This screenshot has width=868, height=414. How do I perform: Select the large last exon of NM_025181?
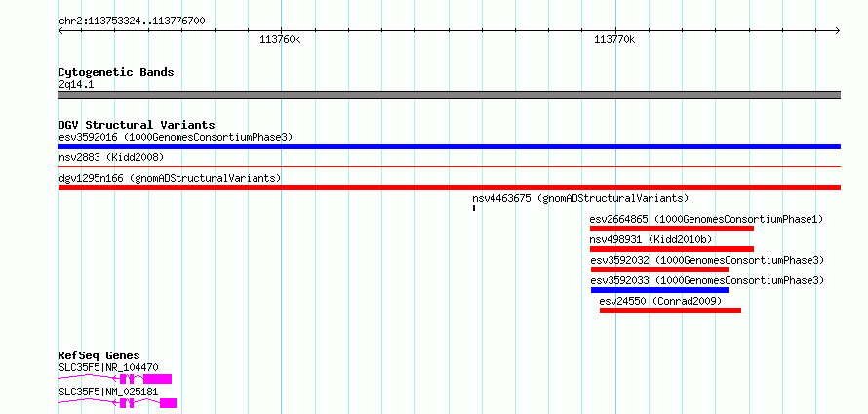[169, 403]
